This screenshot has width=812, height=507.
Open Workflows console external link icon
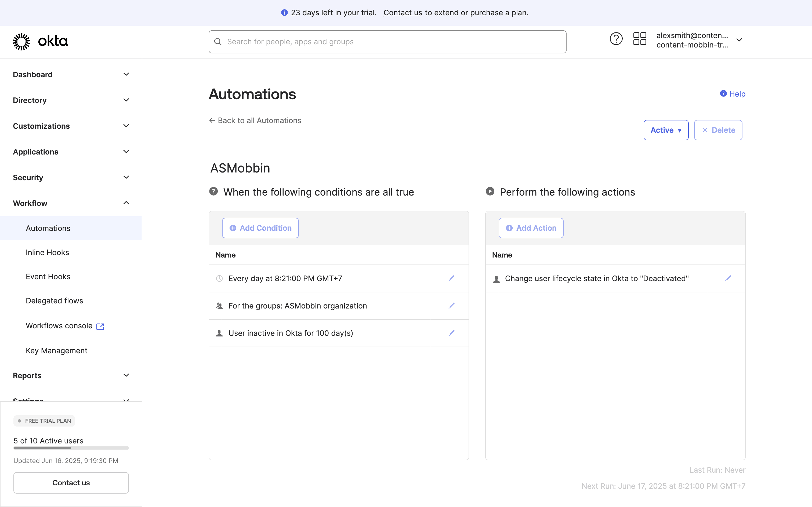[100, 326]
